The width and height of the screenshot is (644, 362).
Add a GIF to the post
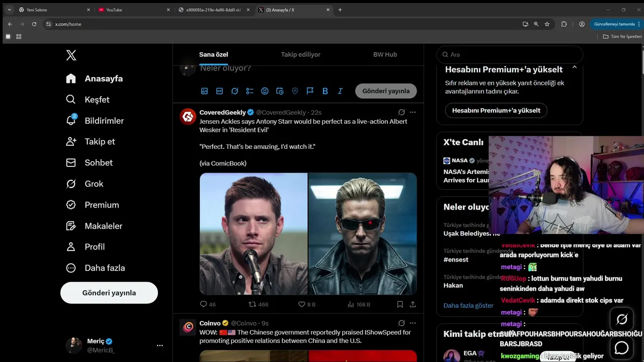219,91
